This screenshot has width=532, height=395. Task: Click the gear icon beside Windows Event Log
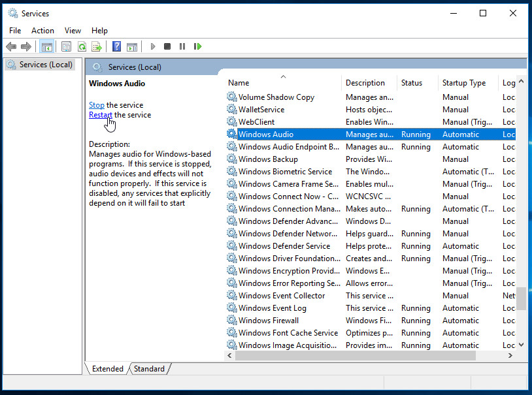pyautogui.click(x=232, y=308)
